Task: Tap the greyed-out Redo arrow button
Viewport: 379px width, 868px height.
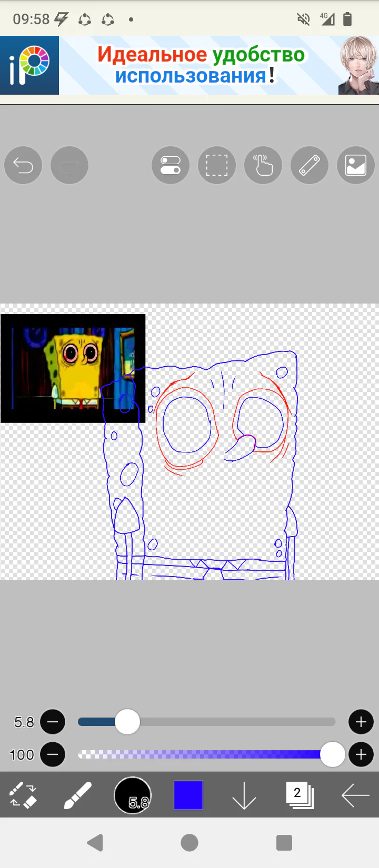Action: pos(69,165)
